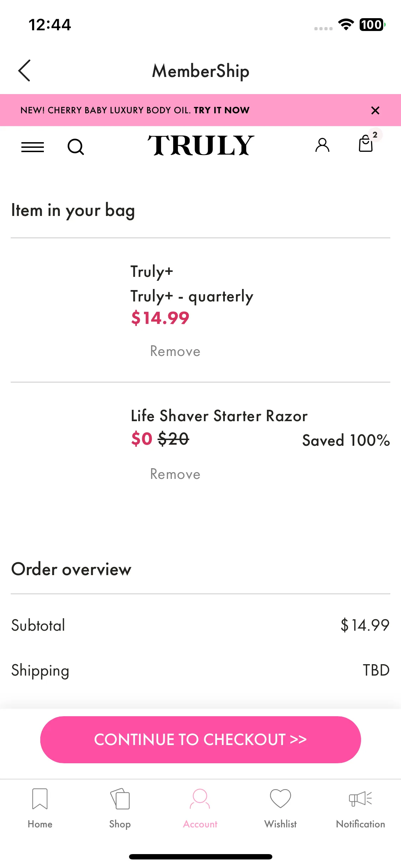Remove the Truly+ quarterly membership item
This screenshot has height=868, width=401.
click(175, 351)
